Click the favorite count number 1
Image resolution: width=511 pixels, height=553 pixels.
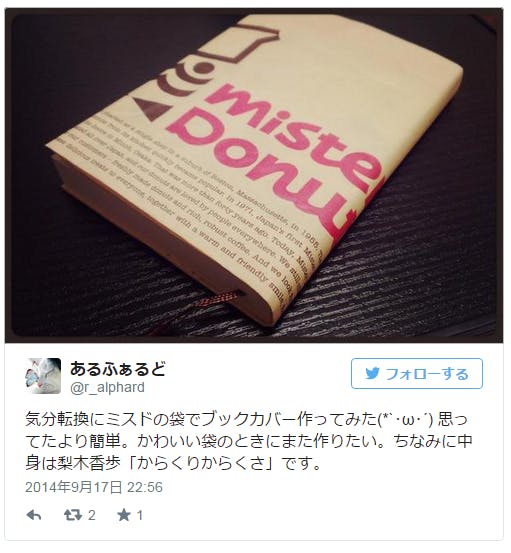click(x=140, y=515)
